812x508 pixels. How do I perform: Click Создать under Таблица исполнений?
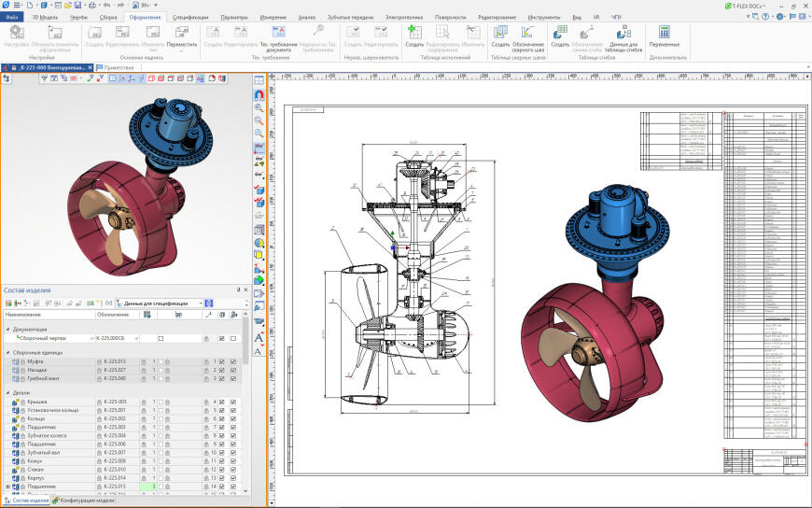click(414, 33)
